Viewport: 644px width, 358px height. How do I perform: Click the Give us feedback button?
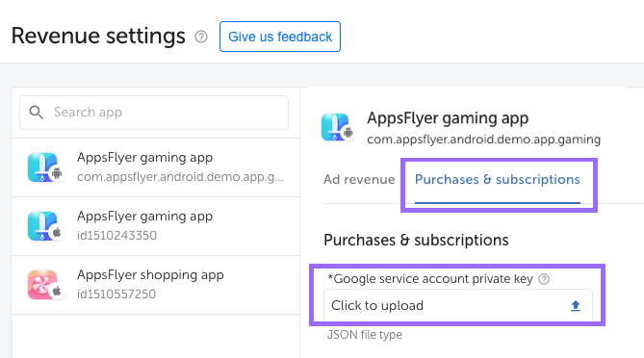(280, 37)
